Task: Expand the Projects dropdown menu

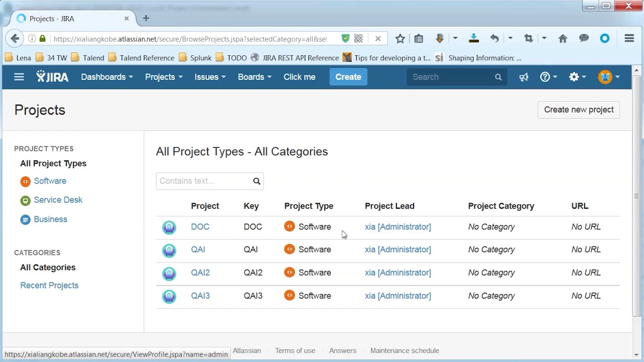Action: pos(164,77)
